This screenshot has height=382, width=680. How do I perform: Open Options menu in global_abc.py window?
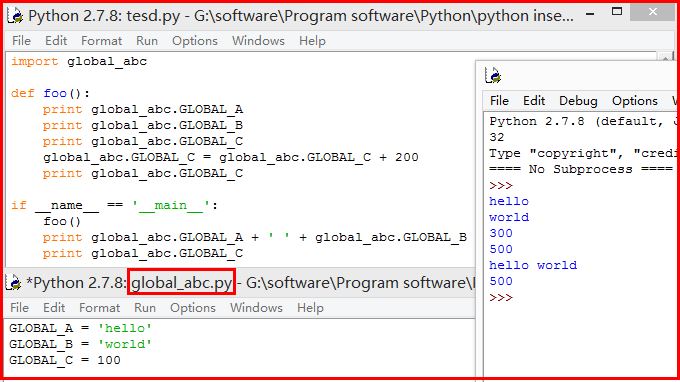click(193, 308)
